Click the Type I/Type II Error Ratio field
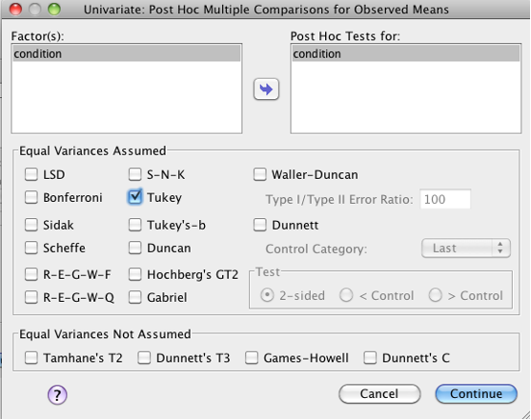The width and height of the screenshot is (531, 420). tap(445, 199)
